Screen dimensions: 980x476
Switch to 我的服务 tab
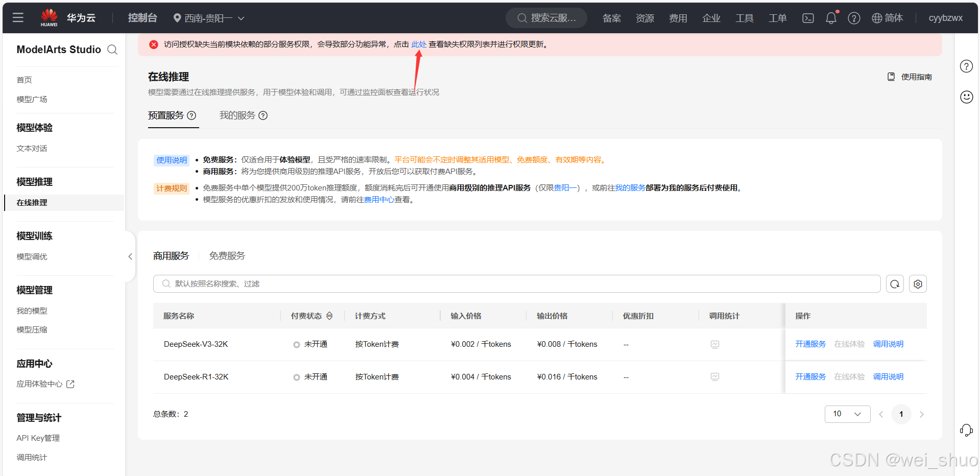(x=237, y=115)
